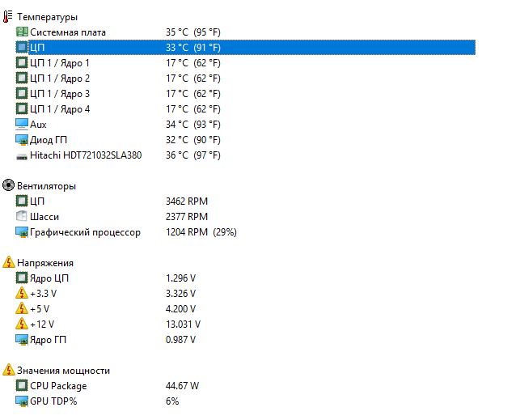Click the warning icon beside Значения мощности
The image size is (516, 420).
click(x=8, y=371)
